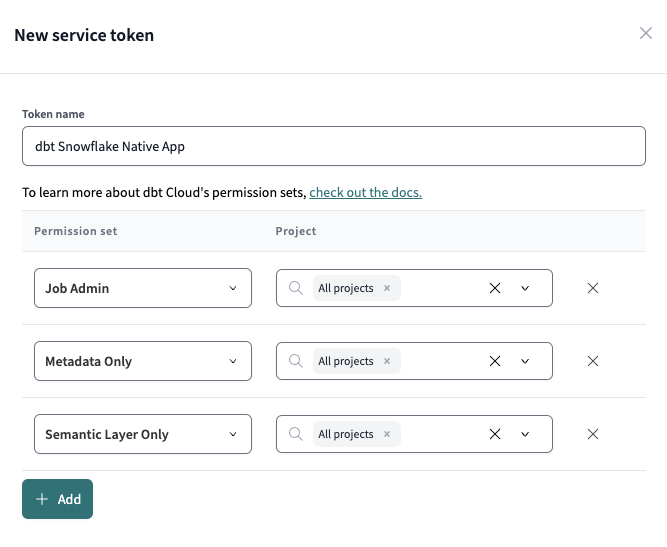Remove 'All projects' chip in Semantic Layer row
This screenshot has height=547, width=667.
tap(387, 434)
